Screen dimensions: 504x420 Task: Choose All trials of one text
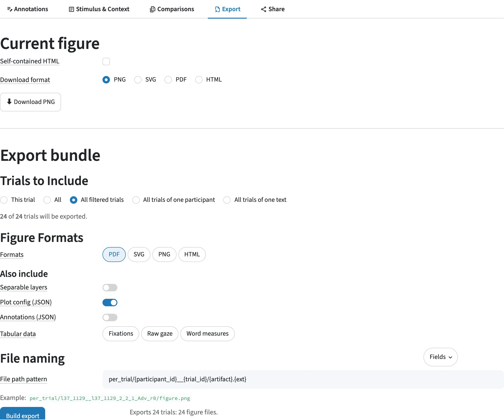coord(227,200)
